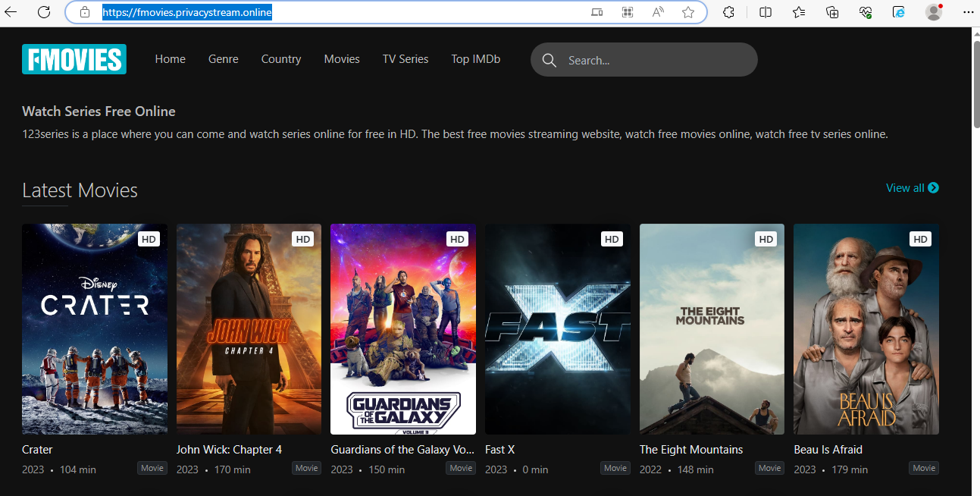
Task: Open the browser profile avatar
Action: click(x=933, y=12)
